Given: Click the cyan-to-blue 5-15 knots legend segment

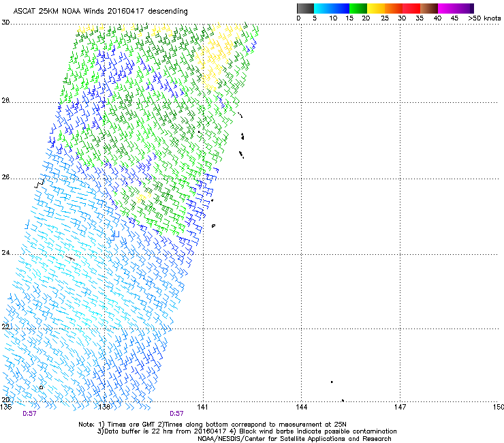Looking at the screenshot, I should click(x=332, y=8).
